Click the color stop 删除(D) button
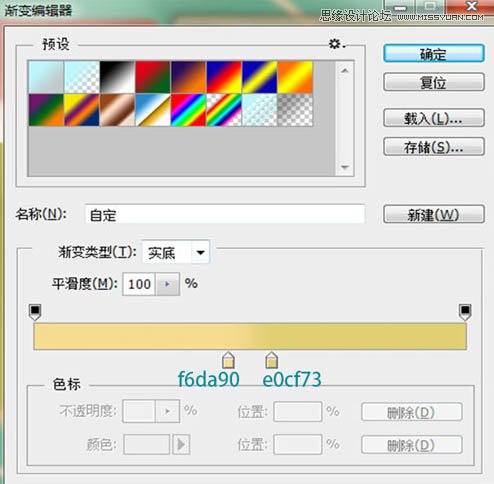Image resolution: width=494 pixels, height=484 pixels. click(411, 445)
